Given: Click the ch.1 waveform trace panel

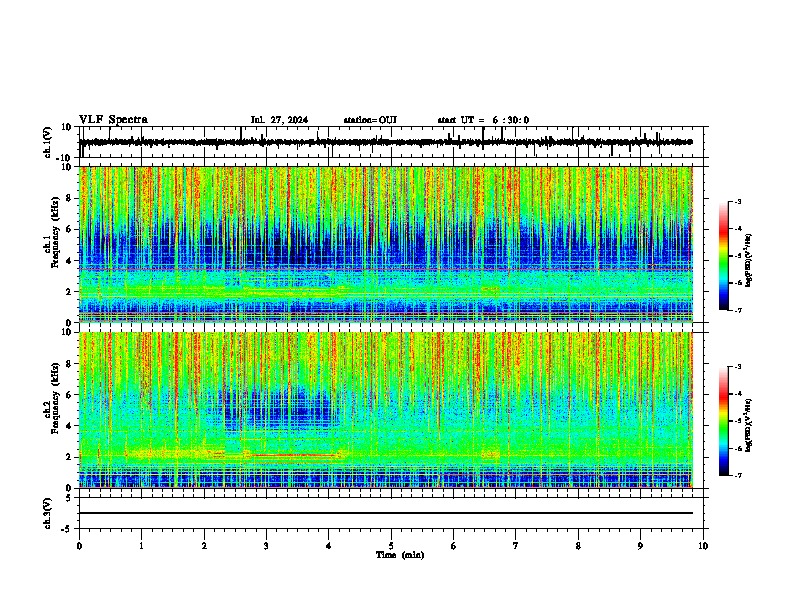Looking at the screenshot, I should (391, 142).
